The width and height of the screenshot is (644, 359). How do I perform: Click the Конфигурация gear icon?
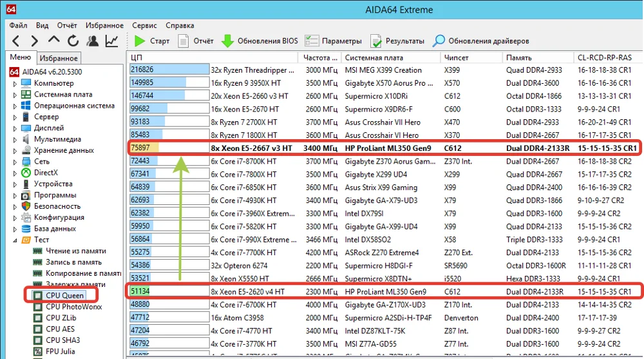[x=26, y=217]
